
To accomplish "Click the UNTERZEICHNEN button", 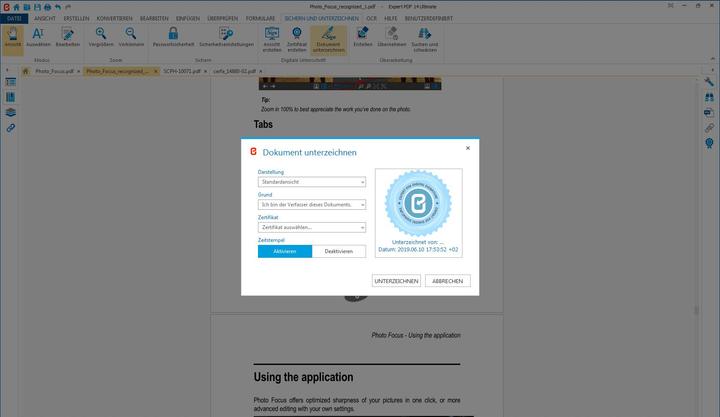I will coord(396,281).
